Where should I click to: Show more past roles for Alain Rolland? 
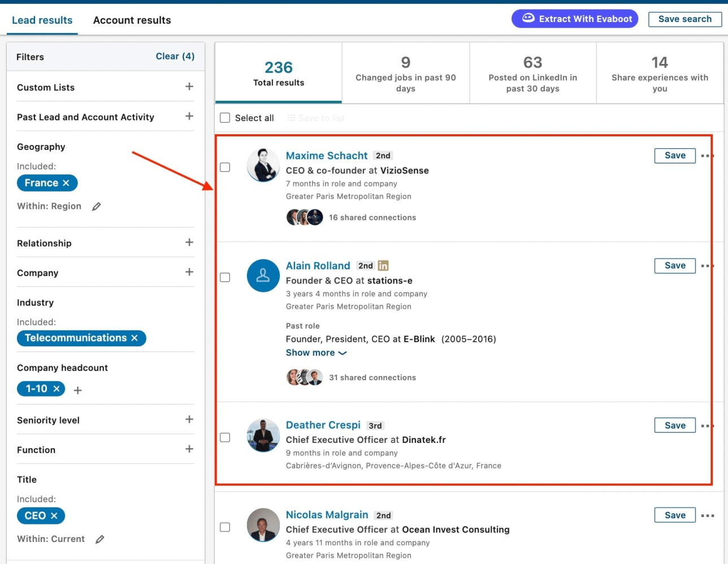click(x=316, y=352)
